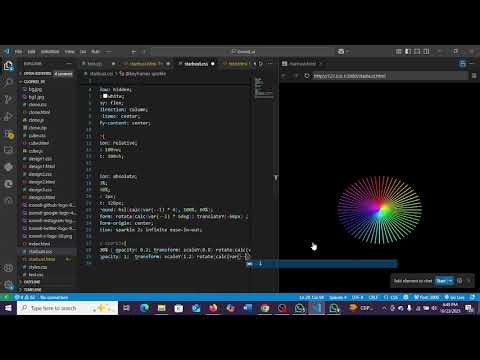Viewport: 480px width, 360px height.
Task: Go back in the preview browser
Action: (284, 76)
